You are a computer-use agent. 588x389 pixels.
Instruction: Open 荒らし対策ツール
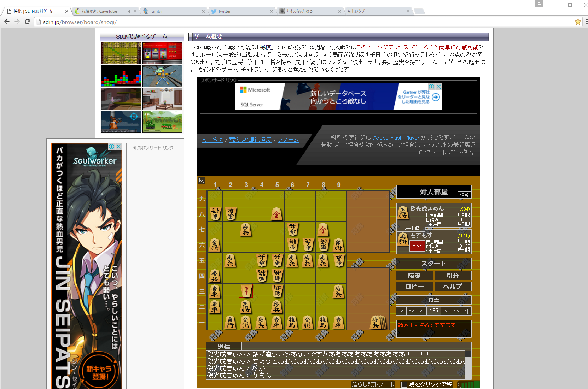point(373,384)
